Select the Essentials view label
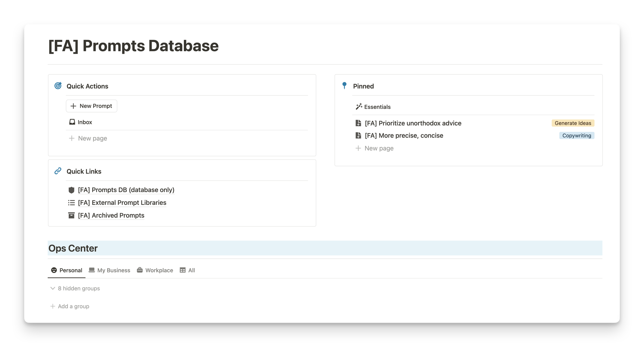The height and width of the screenshot is (347, 644). [x=377, y=107]
